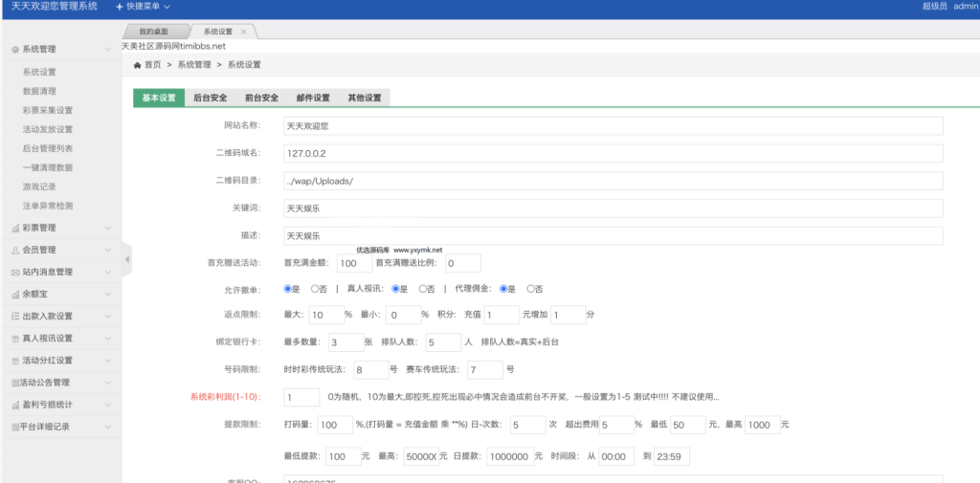Screen dimensions: 980x483
Task: Click the 时时彩传统玩法 number input
Action: (x=371, y=370)
